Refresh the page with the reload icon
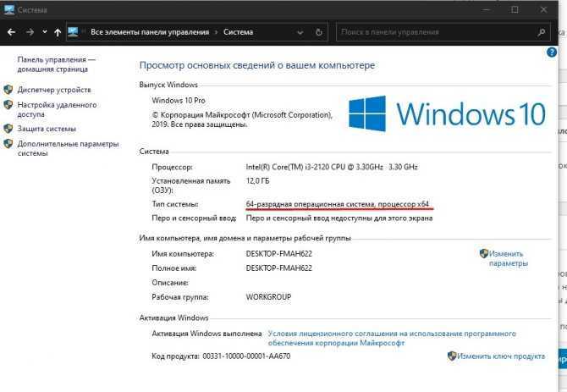Image resolution: width=567 pixels, height=392 pixels. tap(318, 32)
